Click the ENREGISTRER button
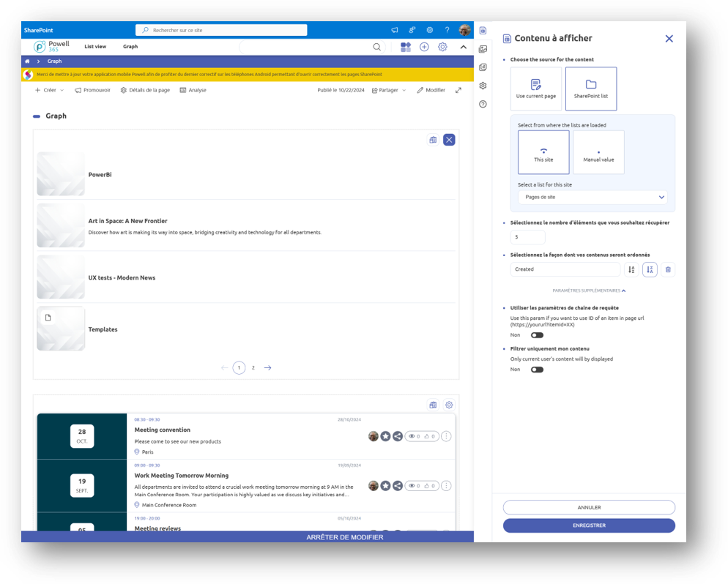This screenshot has width=728, height=584. pyautogui.click(x=589, y=525)
